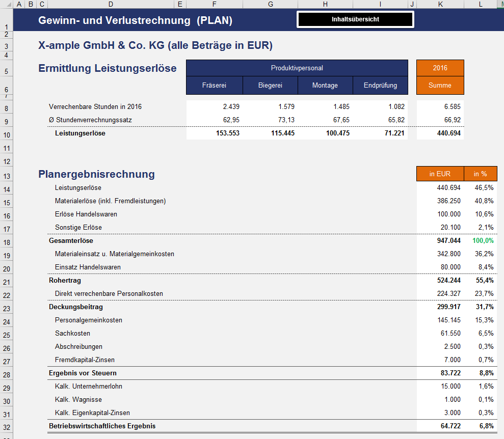The image size is (504, 439).
Task: Select Materialerlöse amount 386.250
Action: tap(440, 201)
